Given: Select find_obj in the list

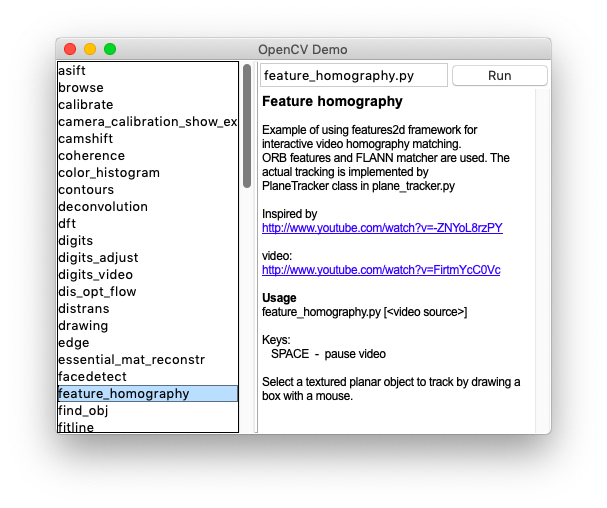Looking at the screenshot, I should 148,410.
